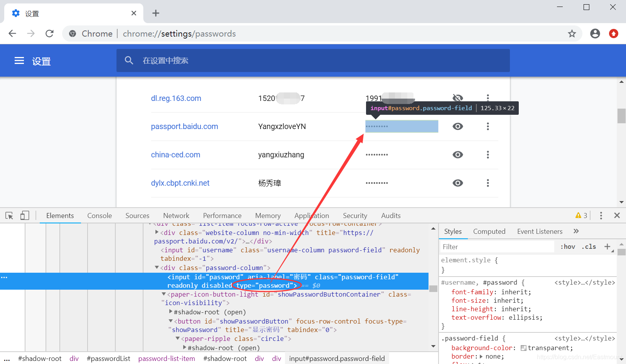Image resolution: width=626 pixels, height=364 pixels.
Task: Toggle the :hov element state panel
Action: 568,247
